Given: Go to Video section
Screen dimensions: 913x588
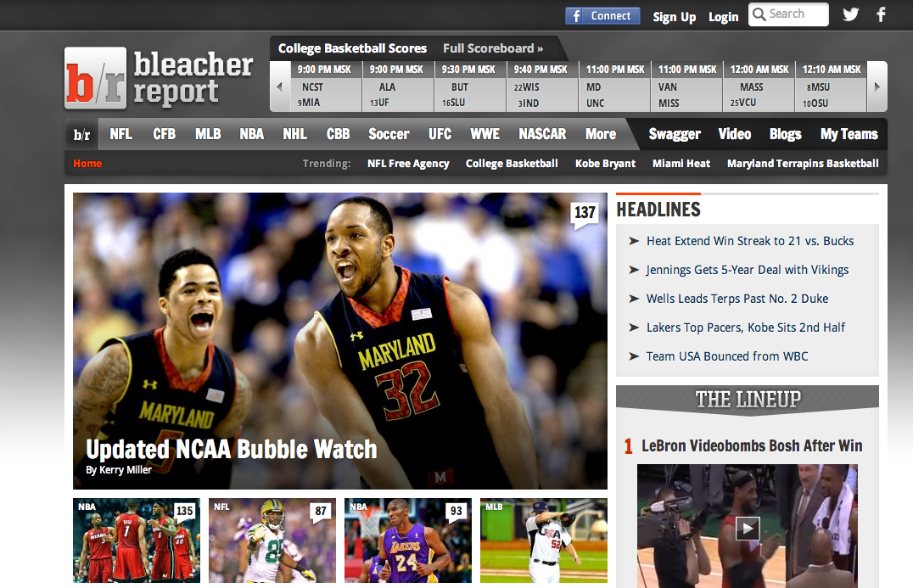Looking at the screenshot, I should click(x=735, y=134).
